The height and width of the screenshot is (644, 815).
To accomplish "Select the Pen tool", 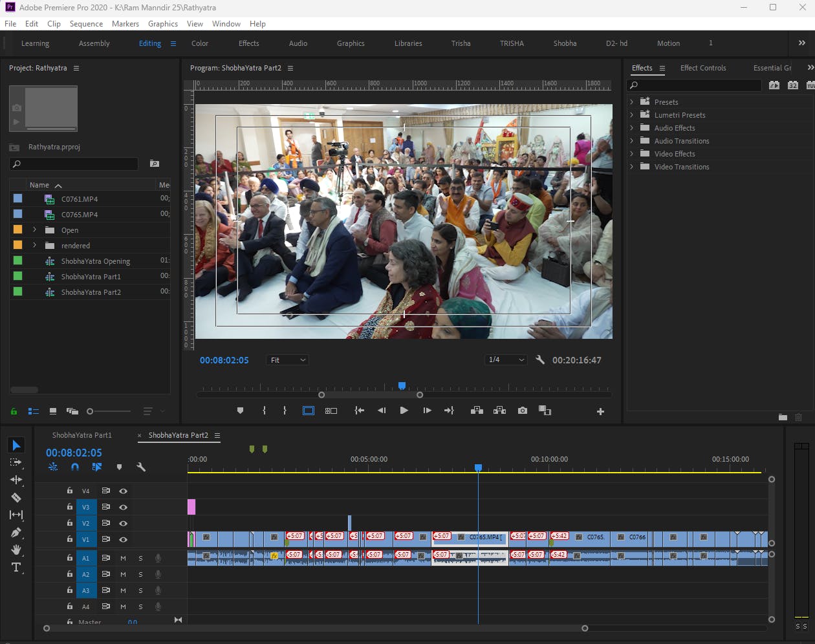I will click(x=16, y=533).
